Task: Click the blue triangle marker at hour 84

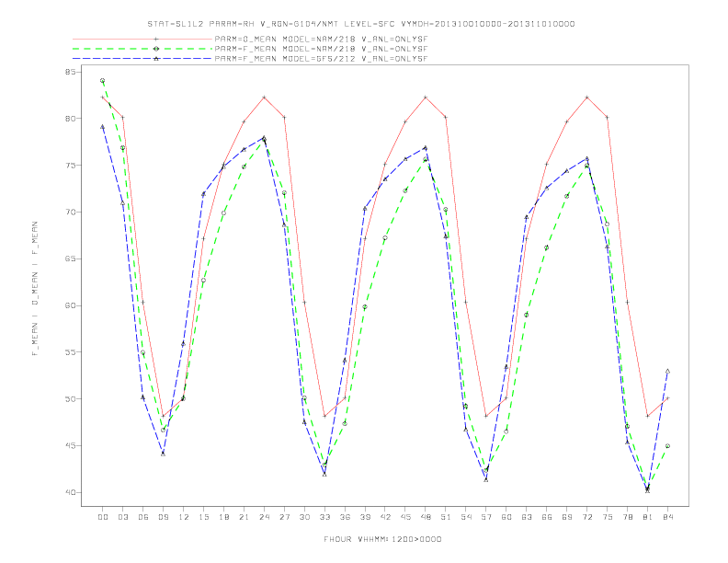Action: pos(667,371)
